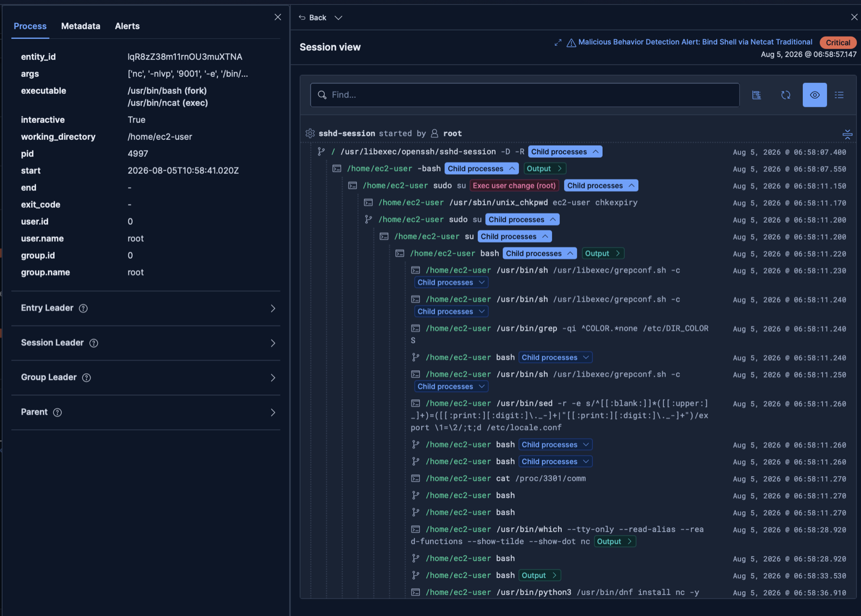Click the Back button

(313, 18)
